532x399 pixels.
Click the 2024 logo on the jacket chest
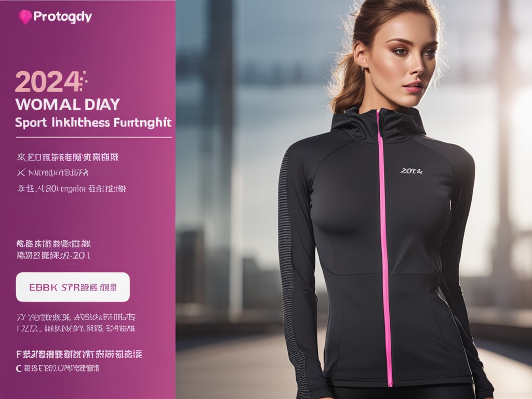click(411, 171)
